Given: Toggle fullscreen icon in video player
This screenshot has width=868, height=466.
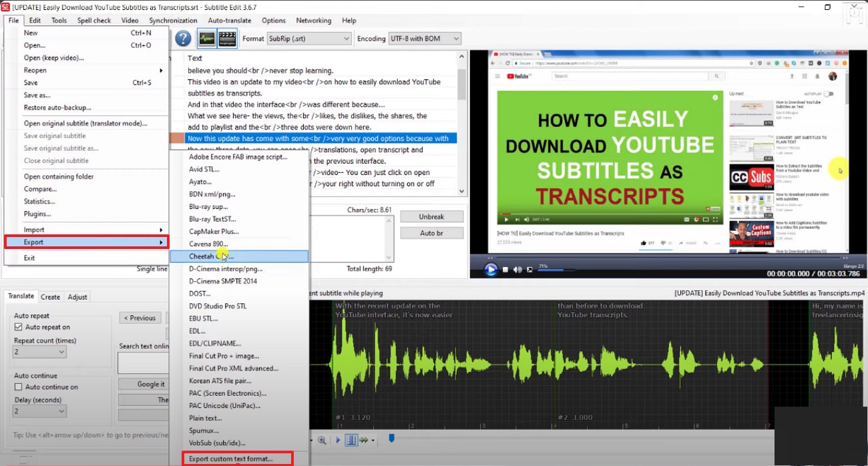Looking at the screenshot, I should pos(529,270).
